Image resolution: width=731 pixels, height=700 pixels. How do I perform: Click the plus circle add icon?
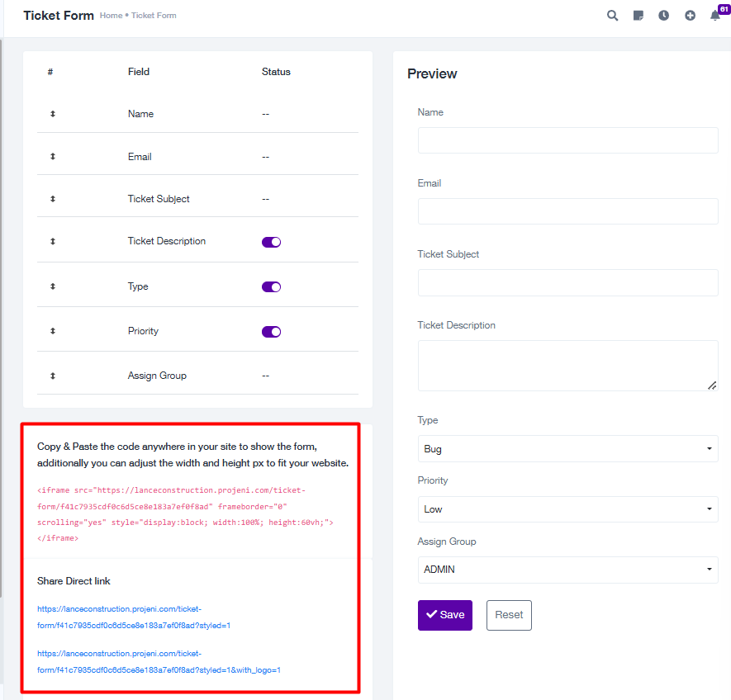click(x=690, y=16)
